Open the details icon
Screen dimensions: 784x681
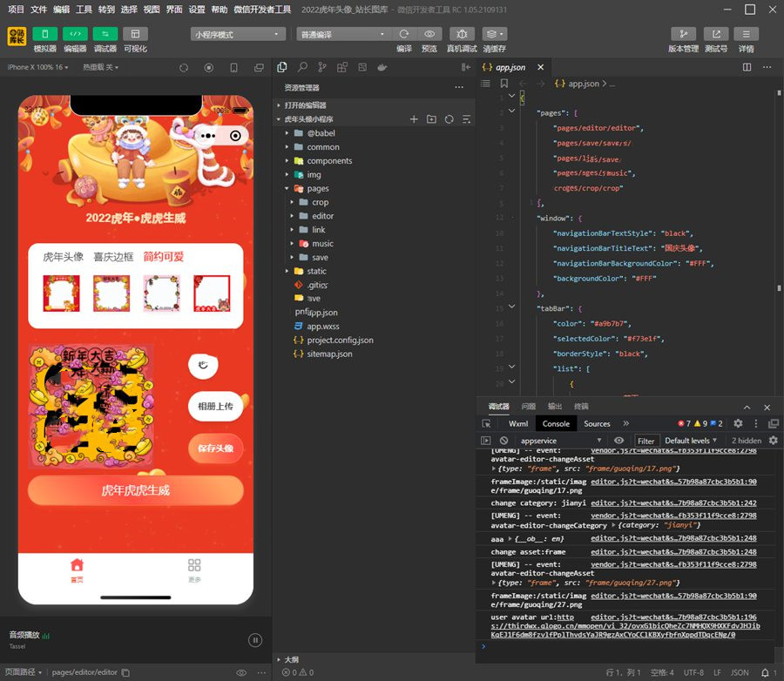[746, 34]
